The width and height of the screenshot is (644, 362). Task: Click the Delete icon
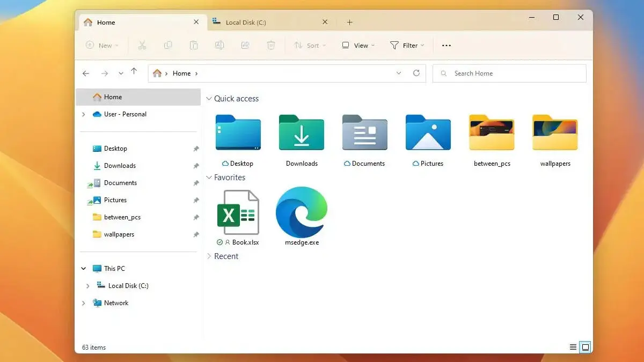pyautogui.click(x=271, y=45)
